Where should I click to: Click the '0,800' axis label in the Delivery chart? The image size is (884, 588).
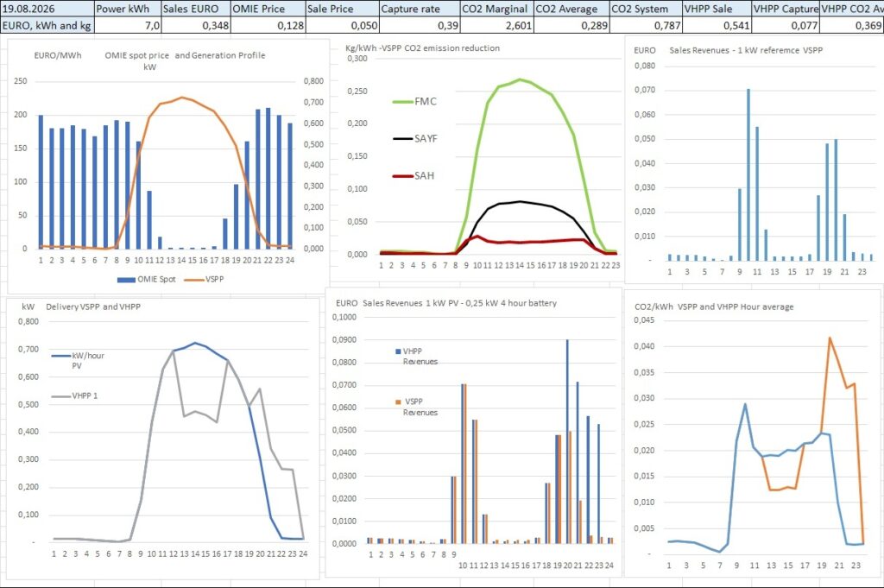[x=28, y=322]
